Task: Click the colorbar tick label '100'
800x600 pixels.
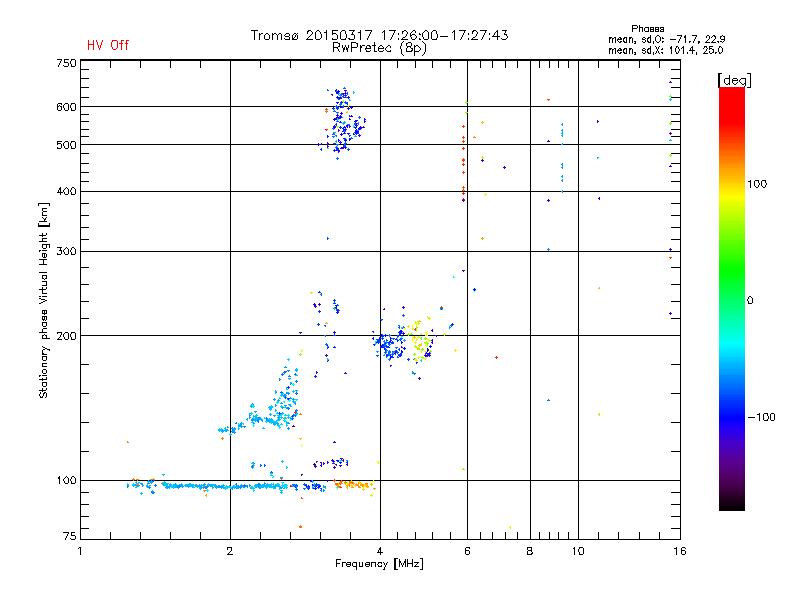Action: [757, 184]
